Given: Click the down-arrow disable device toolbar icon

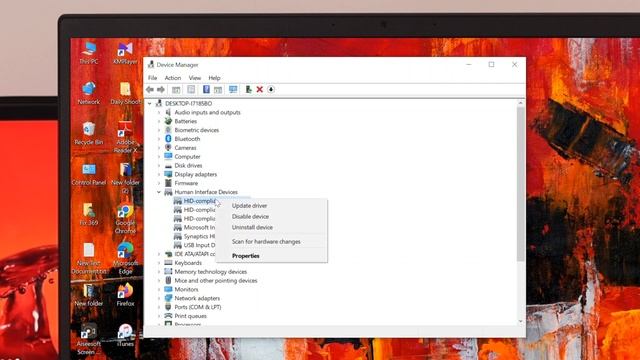Looking at the screenshot, I should 271,89.
